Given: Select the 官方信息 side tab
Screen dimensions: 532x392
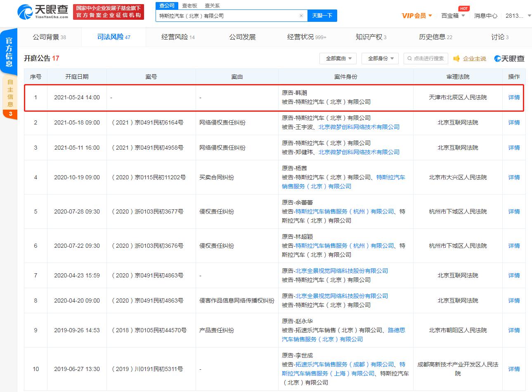Looking at the screenshot, I should (9, 52).
